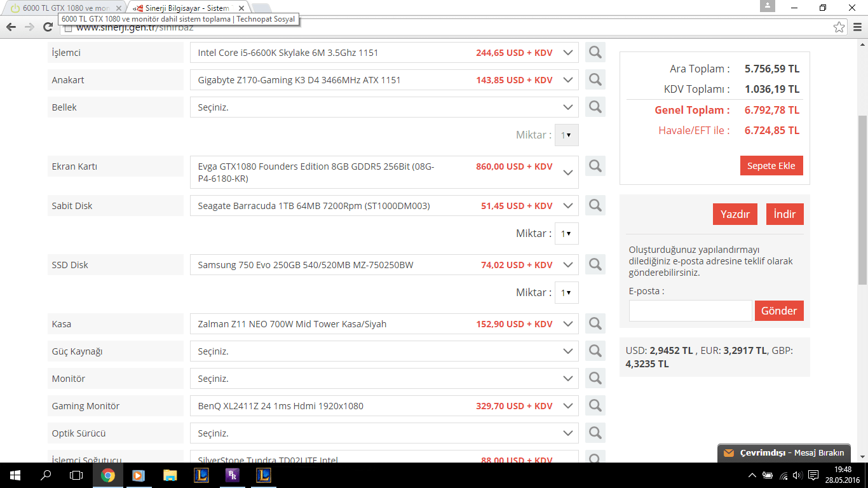Close the Sinerji Bilgisayar tab
868x488 pixels.
pos(241,8)
